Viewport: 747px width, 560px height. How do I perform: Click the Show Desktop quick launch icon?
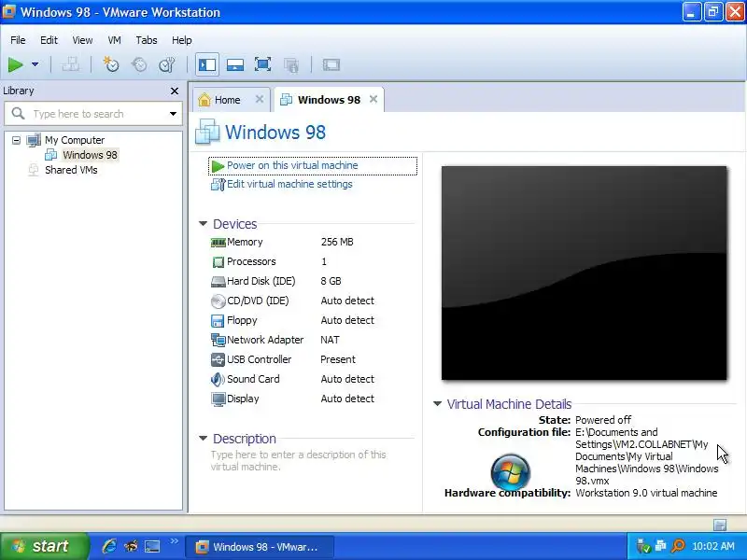coord(152,546)
